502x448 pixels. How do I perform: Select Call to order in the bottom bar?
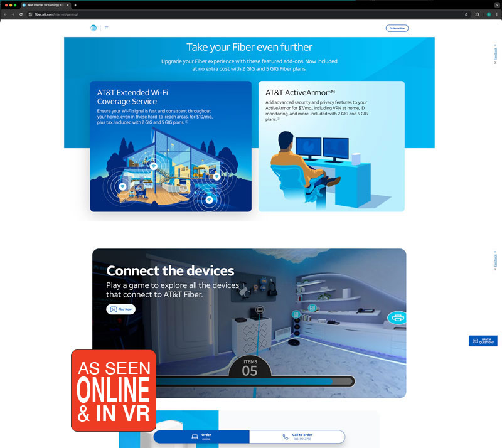pyautogui.click(x=297, y=437)
